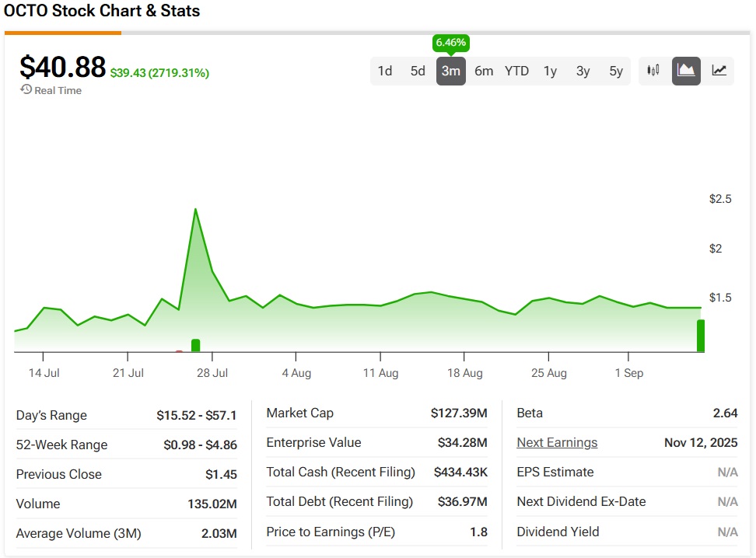This screenshot has width=756, height=558.
Task: Click the OCTO Stock Chart & Stats heading
Action: coord(102,11)
